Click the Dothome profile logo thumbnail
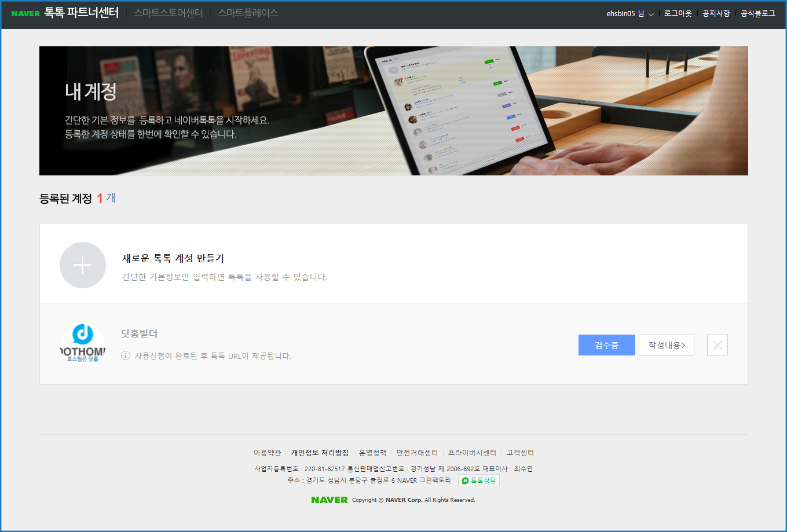Viewport: 787px width, 532px height. coord(83,344)
